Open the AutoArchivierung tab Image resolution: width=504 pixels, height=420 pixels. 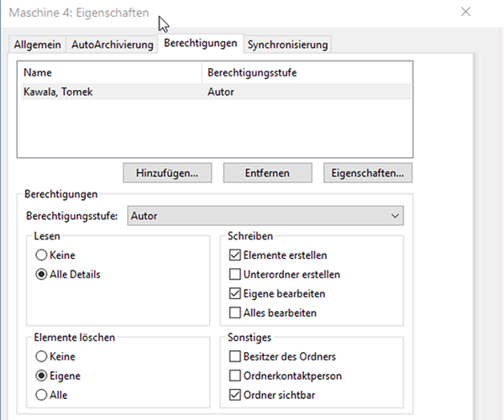pyautogui.click(x=113, y=45)
